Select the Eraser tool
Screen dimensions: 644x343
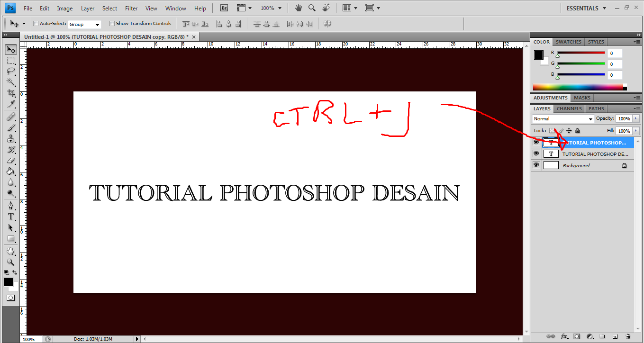[x=11, y=161]
